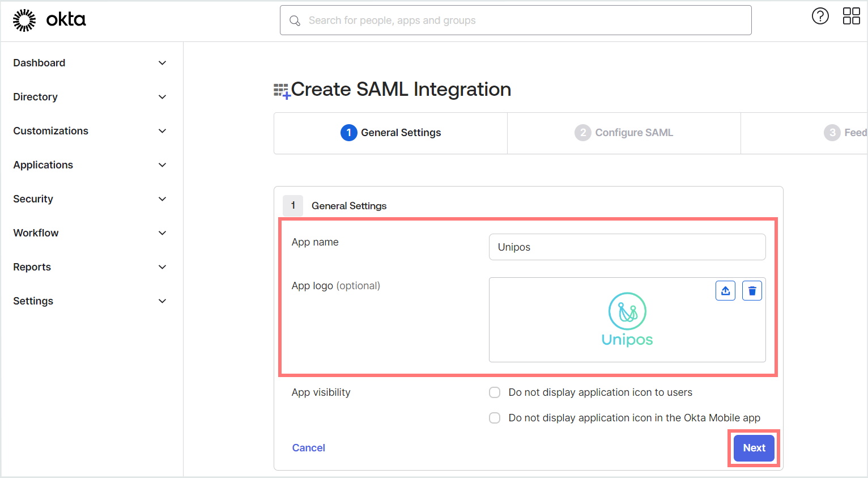868x478 pixels.
Task: Click the App logo (optional) label
Action: click(x=335, y=286)
